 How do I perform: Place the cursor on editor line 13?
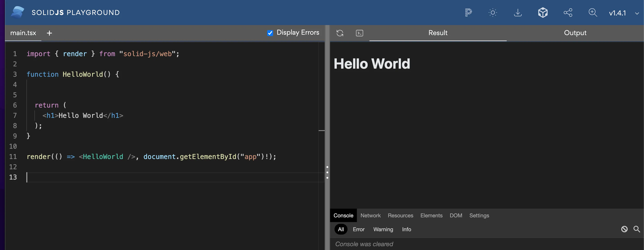[100, 177]
